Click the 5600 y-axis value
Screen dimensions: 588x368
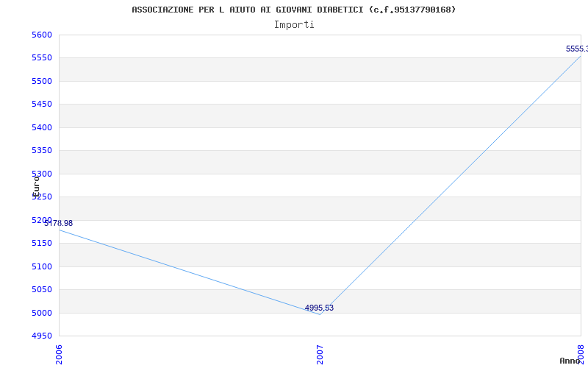pyautogui.click(x=42, y=35)
